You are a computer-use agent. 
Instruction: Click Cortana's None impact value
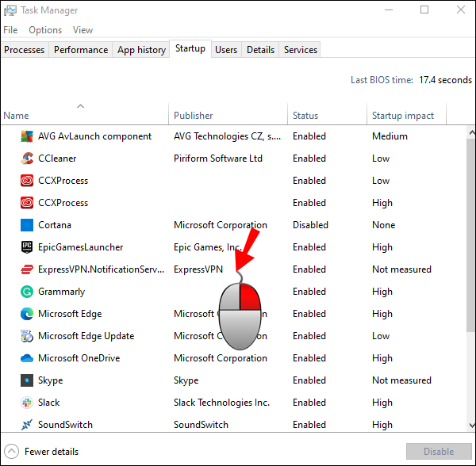(384, 225)
